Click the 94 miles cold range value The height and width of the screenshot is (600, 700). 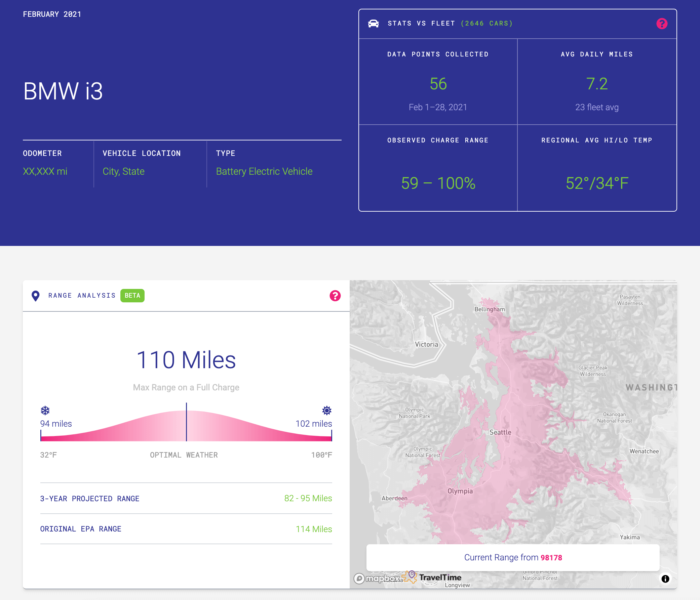point(56,424)
